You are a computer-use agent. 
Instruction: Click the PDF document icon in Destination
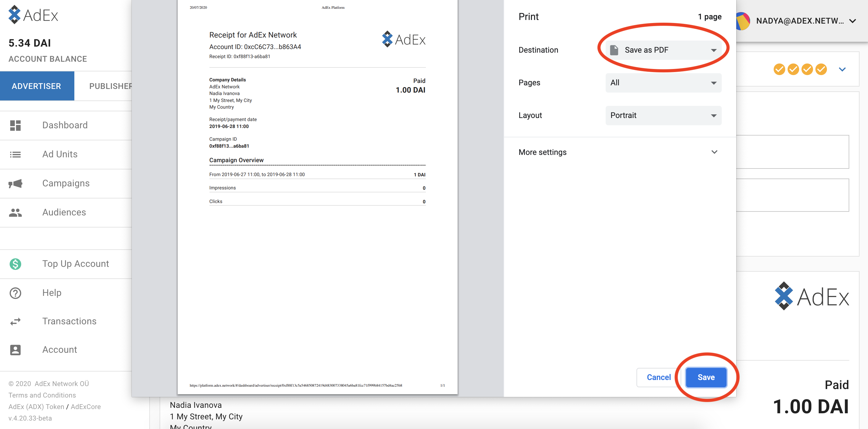[x=614, y=50]
